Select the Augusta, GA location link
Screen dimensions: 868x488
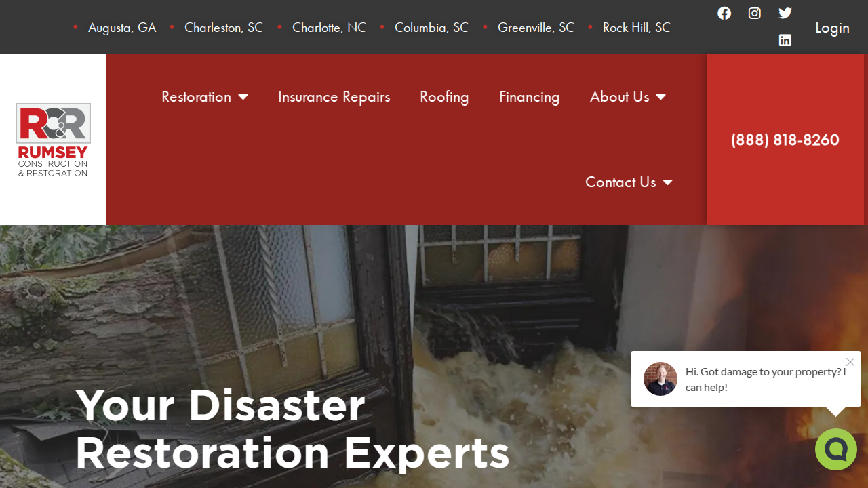[x=122, y=28]
